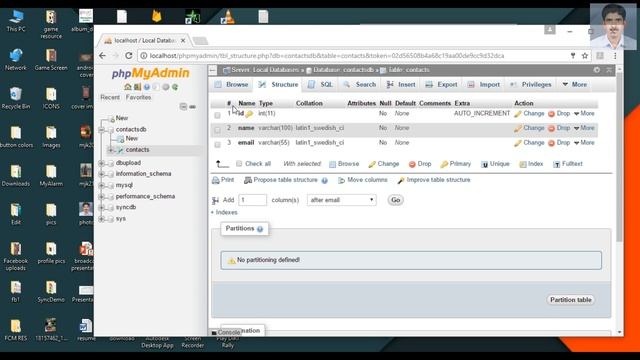
Task: Click the Print link
Action: click(x=223, y=180)
